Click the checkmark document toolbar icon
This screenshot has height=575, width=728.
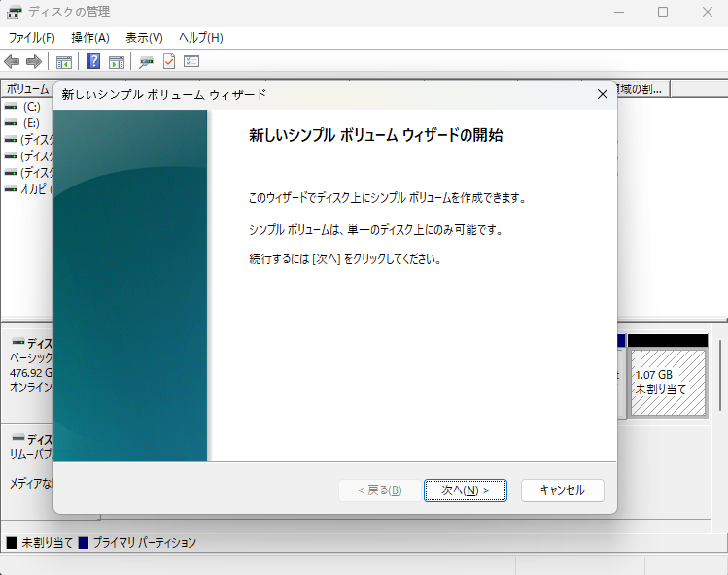point(169,62)
